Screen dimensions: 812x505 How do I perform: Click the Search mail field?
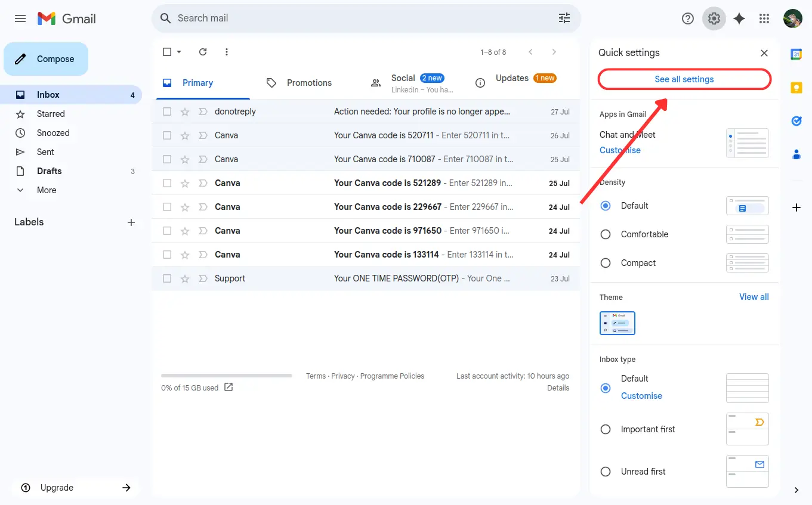[358, 18]
